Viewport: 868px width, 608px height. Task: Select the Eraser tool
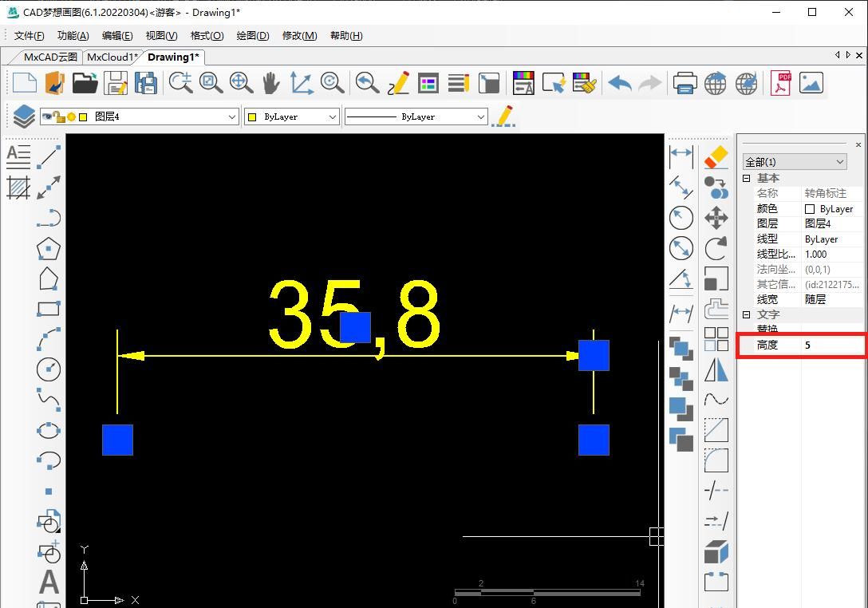716,156
